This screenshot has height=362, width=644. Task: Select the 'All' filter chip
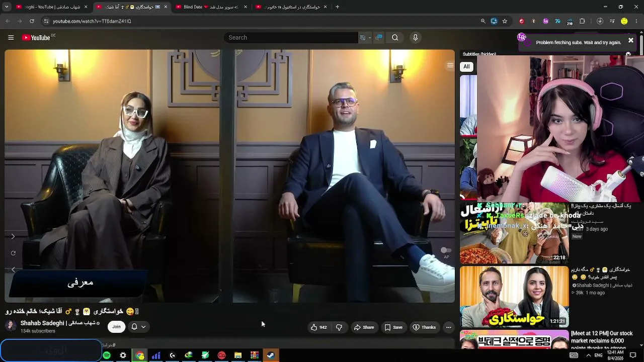coord(466,66)
